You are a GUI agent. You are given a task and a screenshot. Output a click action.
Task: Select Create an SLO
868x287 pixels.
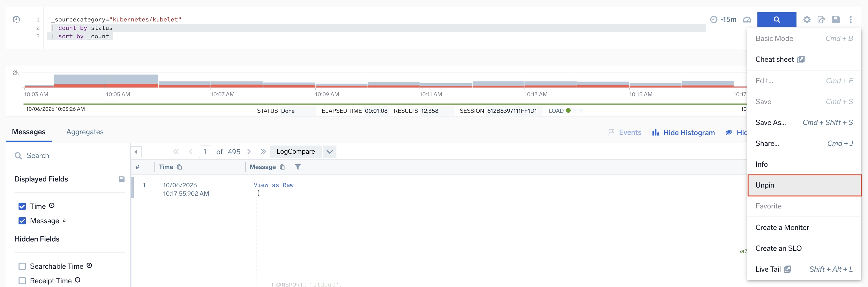pos(804,248)
